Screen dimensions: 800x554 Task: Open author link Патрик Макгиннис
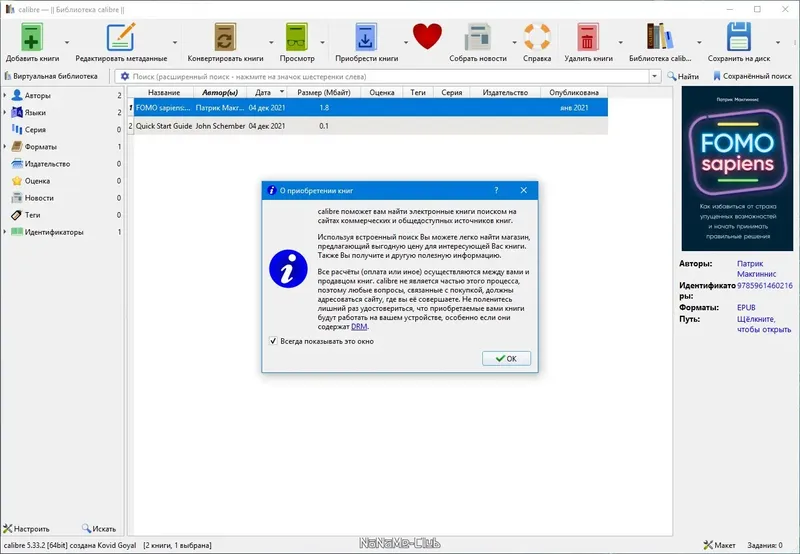pyautogui.click(x=756, y=269)
